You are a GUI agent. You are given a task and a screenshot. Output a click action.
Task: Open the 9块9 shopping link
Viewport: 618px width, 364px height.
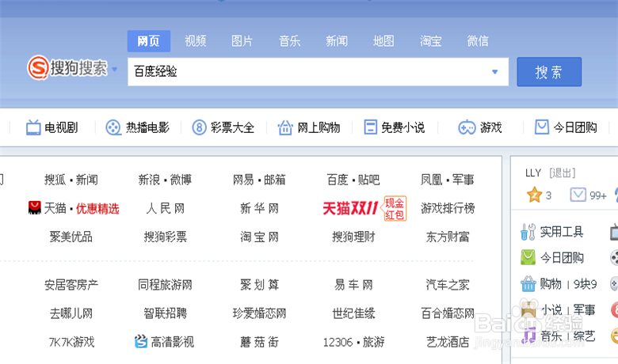pos(585,284)
